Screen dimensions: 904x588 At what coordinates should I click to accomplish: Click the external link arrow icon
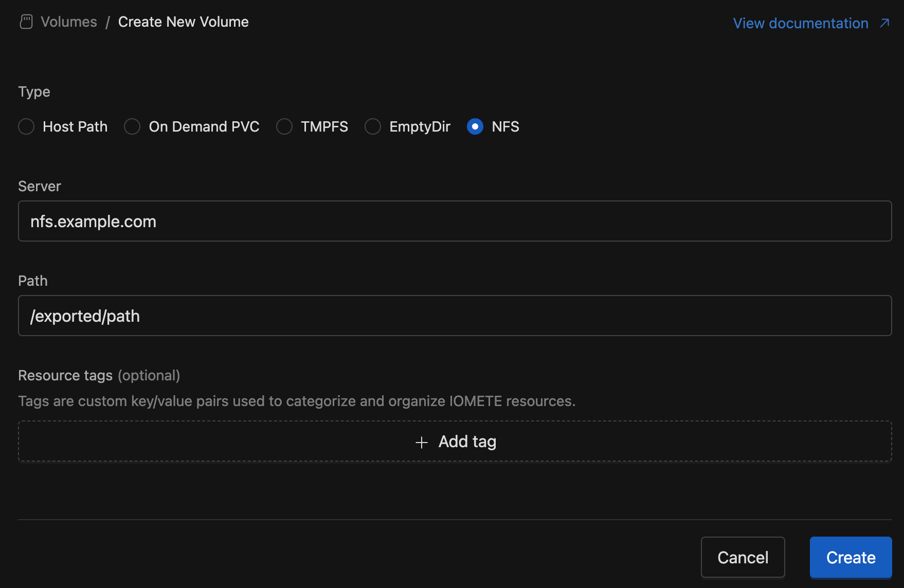click(884, 23)
